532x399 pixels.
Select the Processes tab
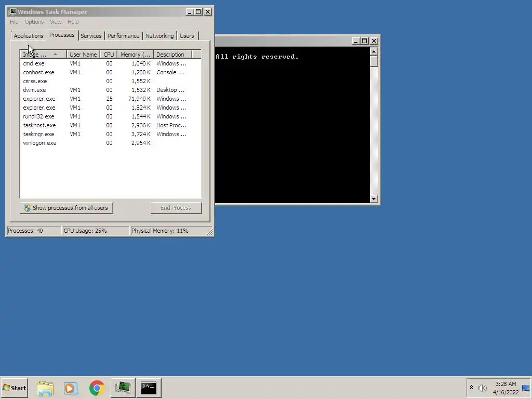(62, 35)
